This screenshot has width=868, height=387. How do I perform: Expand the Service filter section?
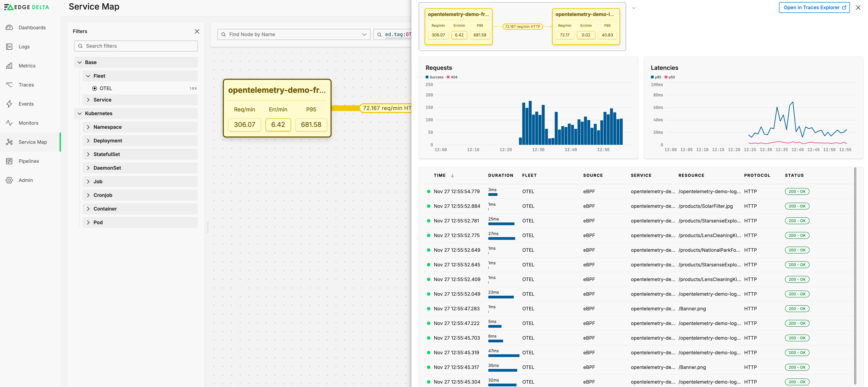click(140, 100)
